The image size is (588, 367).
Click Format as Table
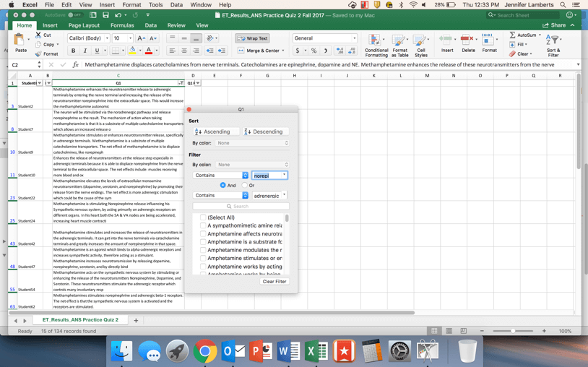tap(399, 46)
